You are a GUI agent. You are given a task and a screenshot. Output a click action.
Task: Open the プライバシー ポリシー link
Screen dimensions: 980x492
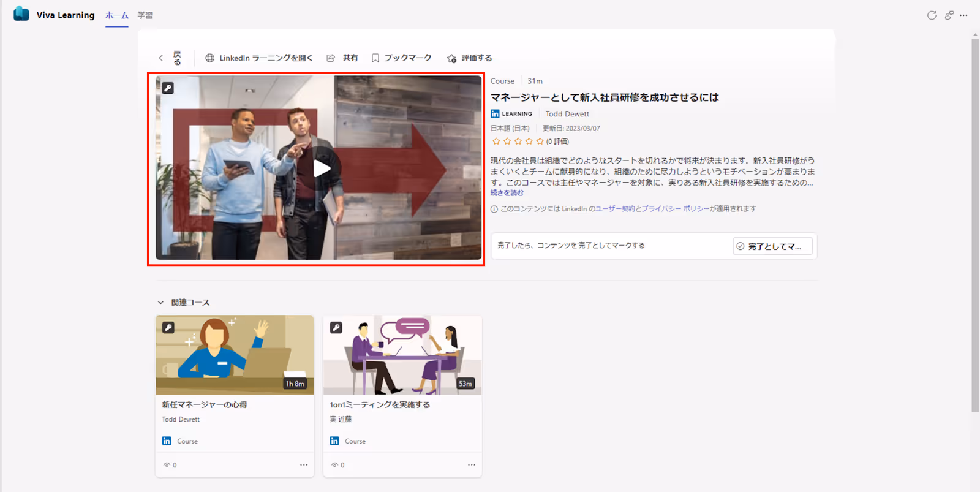676,209
